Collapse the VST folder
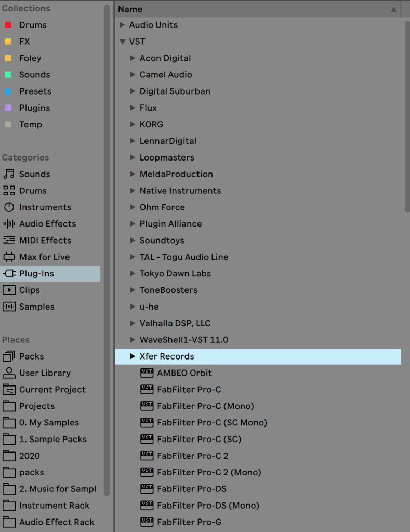Viewport: 410px width, 532px height. 123,42
